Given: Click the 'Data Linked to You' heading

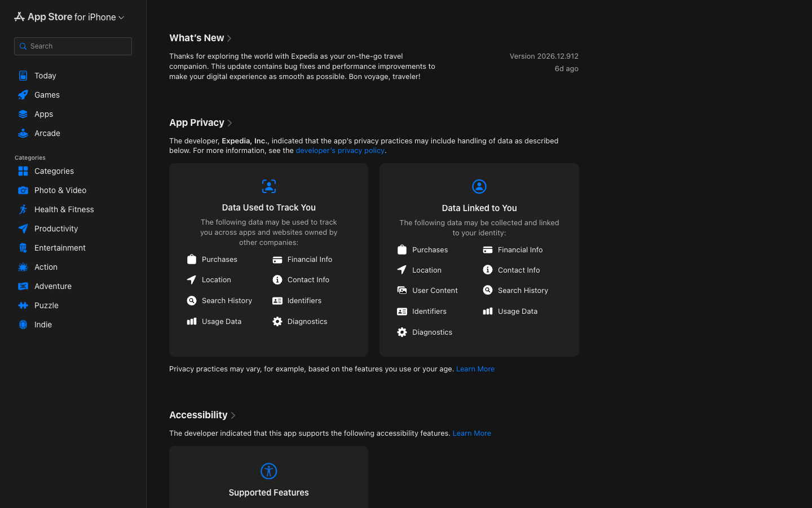Looking at the screenshot, I should point(479,208).
